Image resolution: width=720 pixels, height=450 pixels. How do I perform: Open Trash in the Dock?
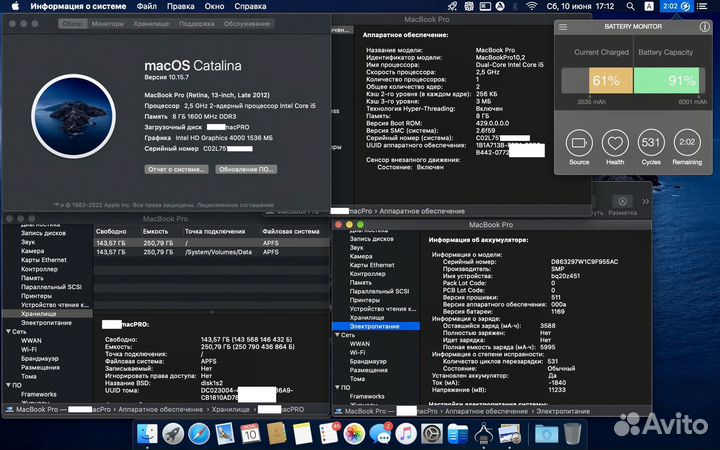[x=572, y=434]
